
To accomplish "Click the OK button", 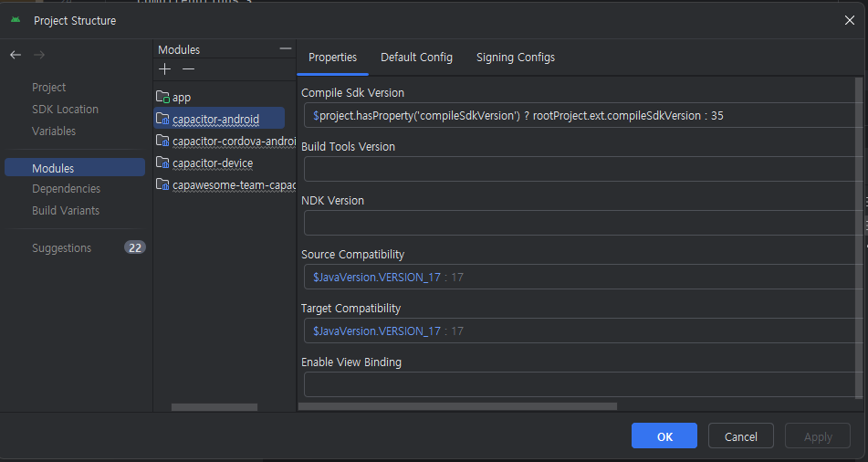I will coord(664,436).
